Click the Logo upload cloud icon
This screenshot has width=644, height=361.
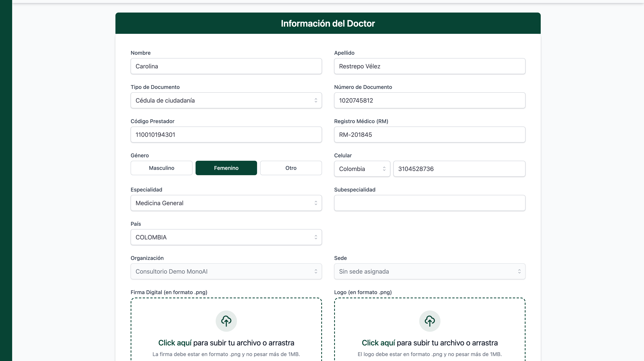429,321
